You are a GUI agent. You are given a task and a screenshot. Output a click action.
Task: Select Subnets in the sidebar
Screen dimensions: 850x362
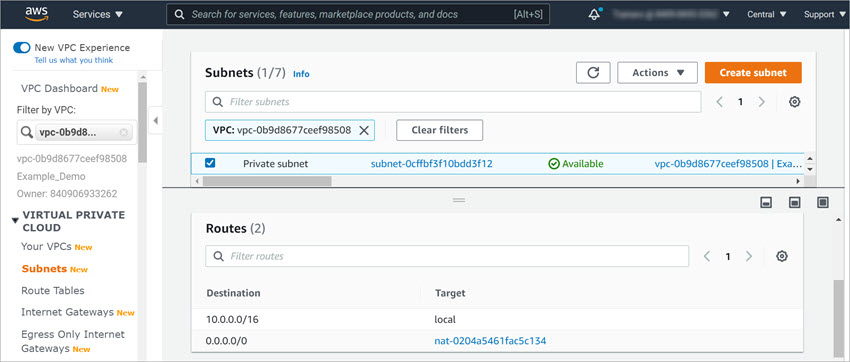[x=44, y=269]
